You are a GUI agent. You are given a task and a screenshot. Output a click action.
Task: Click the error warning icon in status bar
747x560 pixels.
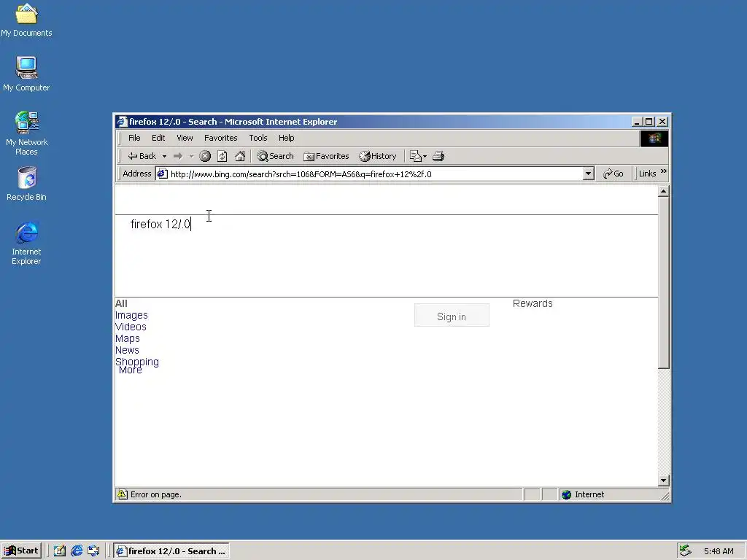[x=123, y=494]
